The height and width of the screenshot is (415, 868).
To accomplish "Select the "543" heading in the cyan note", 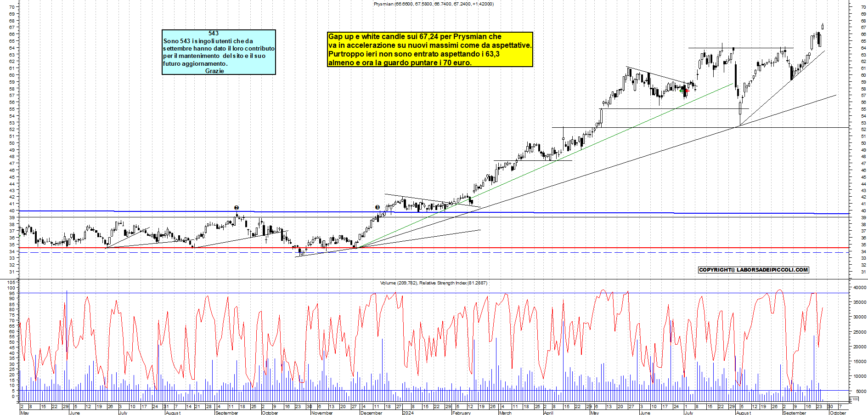I will [214, 33].
